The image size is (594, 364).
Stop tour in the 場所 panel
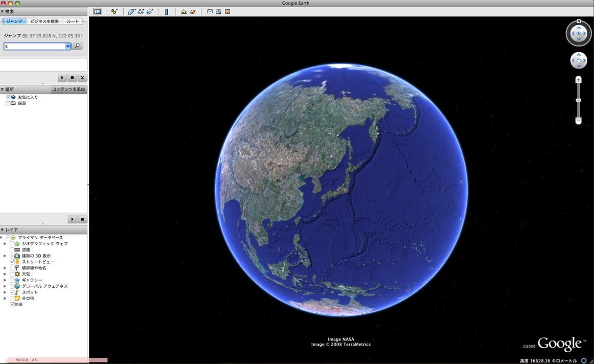[82, 219]
